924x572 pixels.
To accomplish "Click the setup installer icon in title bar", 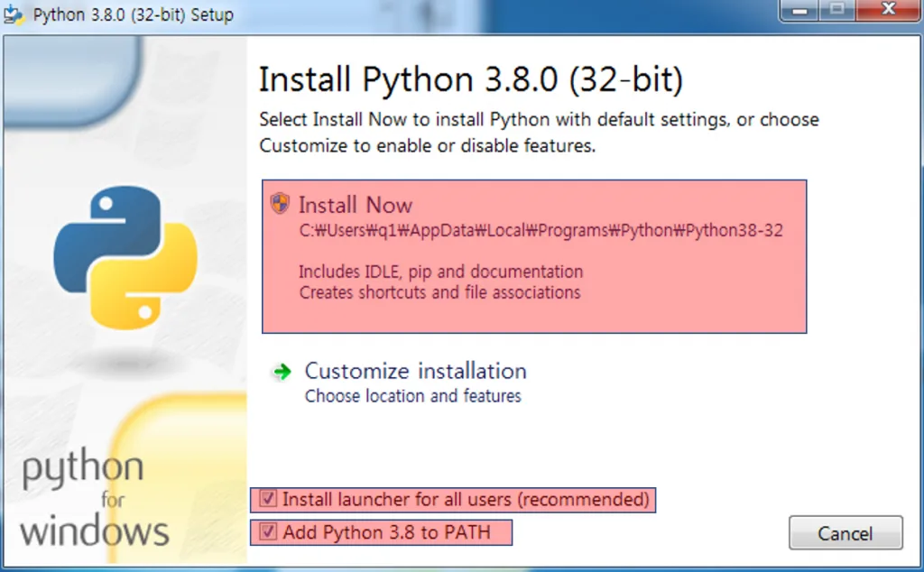I will click(13, 14).
